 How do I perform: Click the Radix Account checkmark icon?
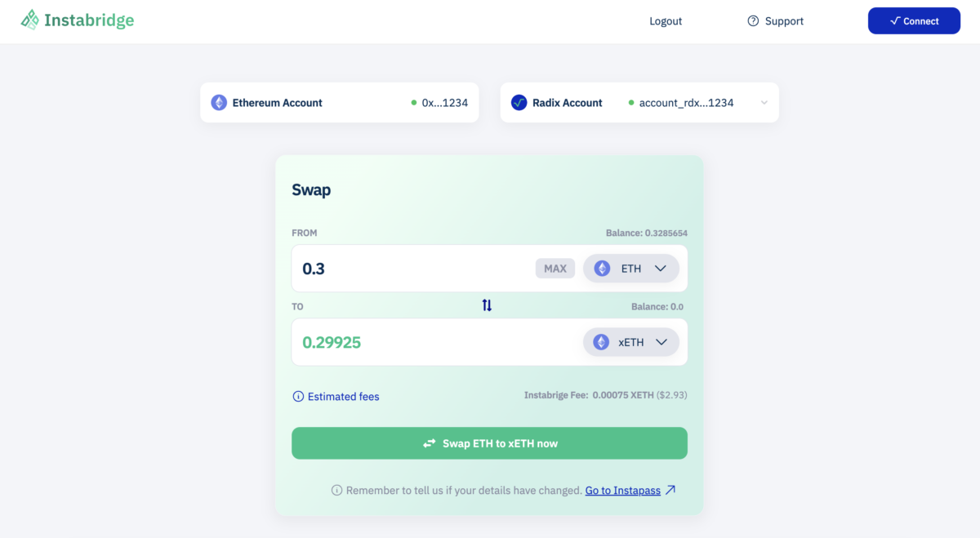(519, 103)
